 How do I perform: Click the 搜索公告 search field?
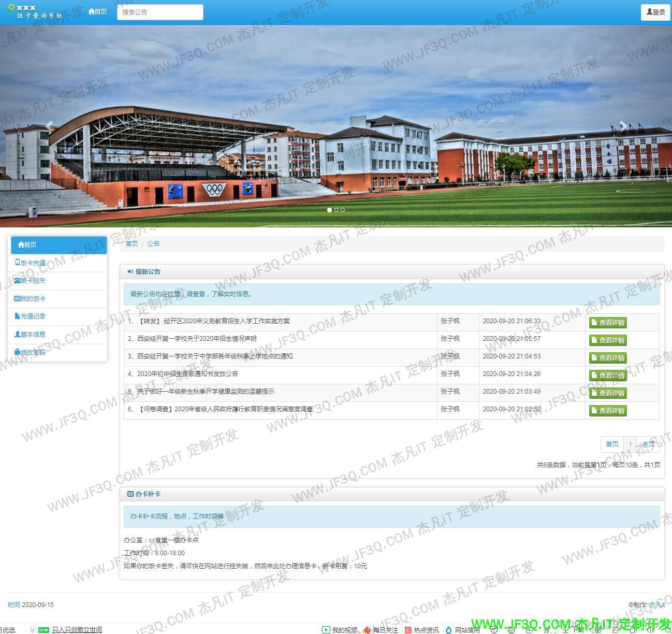tap(160, 12)
